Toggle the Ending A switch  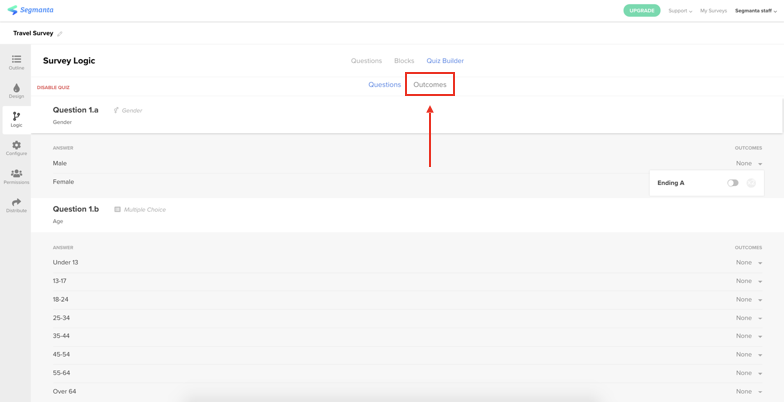coord(732,183)
